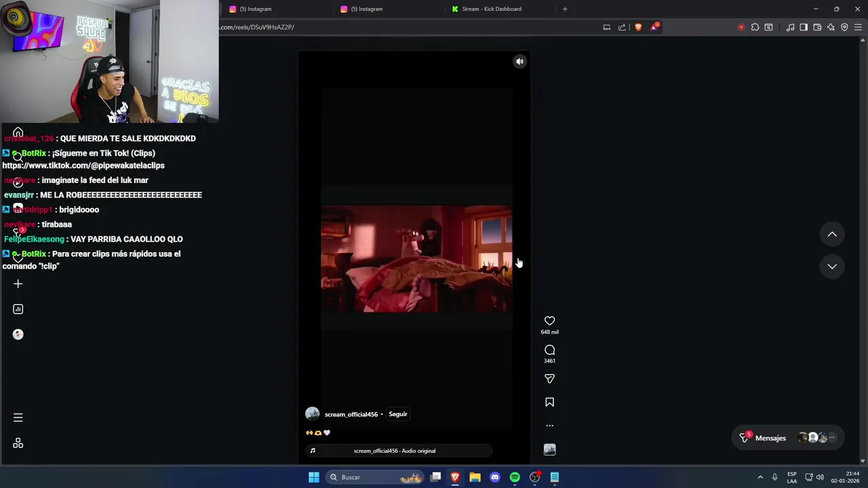Open the Leo AI sparkle icon

click(831, 27)
